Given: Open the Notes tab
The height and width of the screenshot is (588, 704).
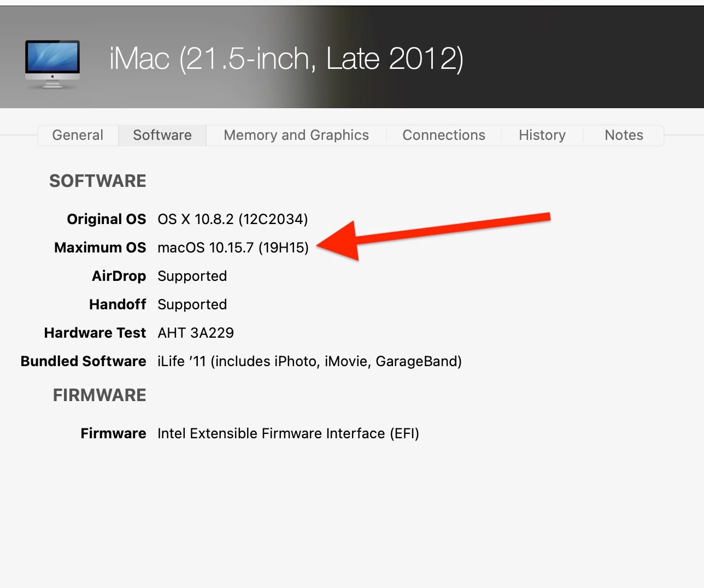Looking at the screenshot, I should point(624,135).
